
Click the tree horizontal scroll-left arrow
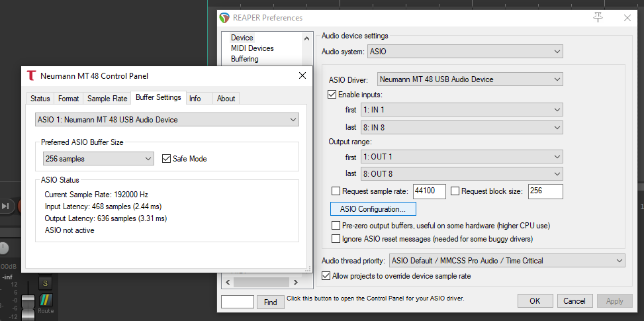(229, 283)
